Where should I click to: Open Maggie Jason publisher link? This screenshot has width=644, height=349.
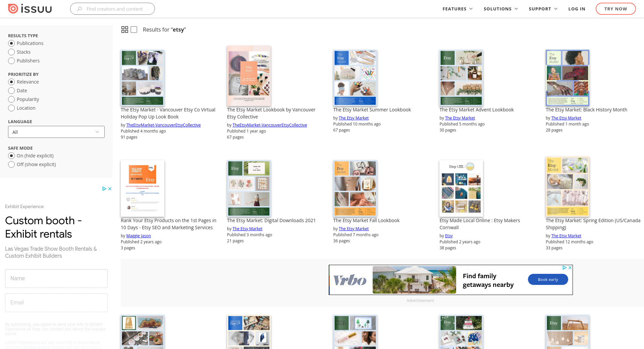[139, 236]
